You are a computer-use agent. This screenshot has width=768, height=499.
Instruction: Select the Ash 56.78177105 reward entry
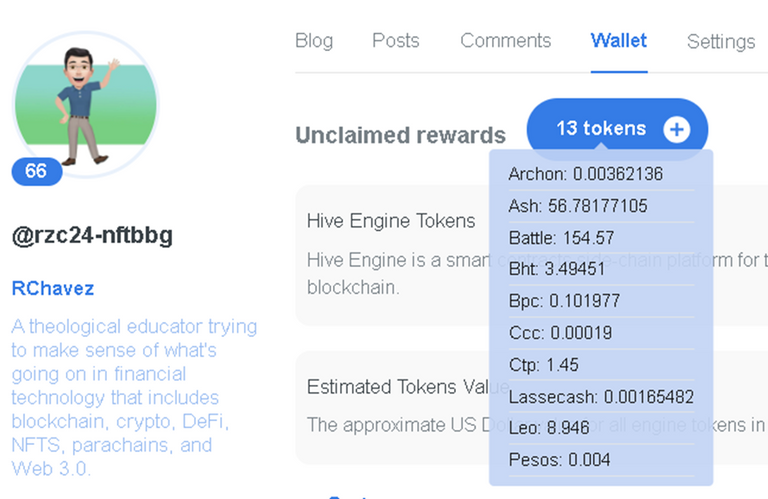[x=601, y=206]
